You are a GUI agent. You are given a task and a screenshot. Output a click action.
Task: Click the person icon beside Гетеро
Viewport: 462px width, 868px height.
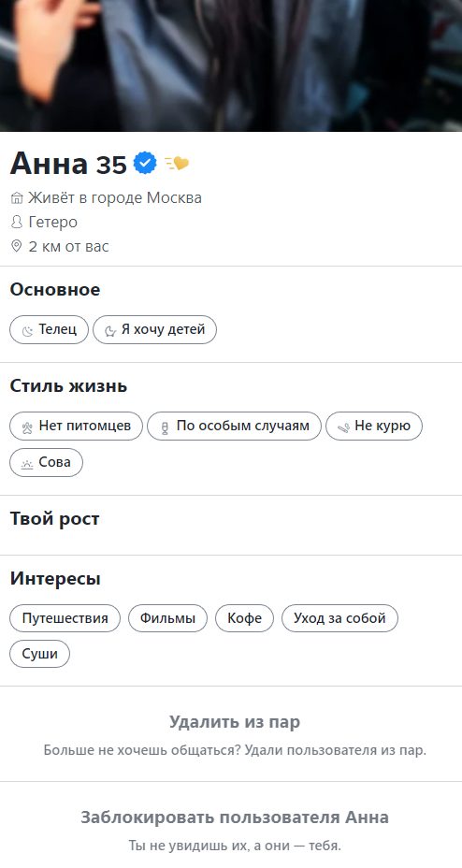17,223
